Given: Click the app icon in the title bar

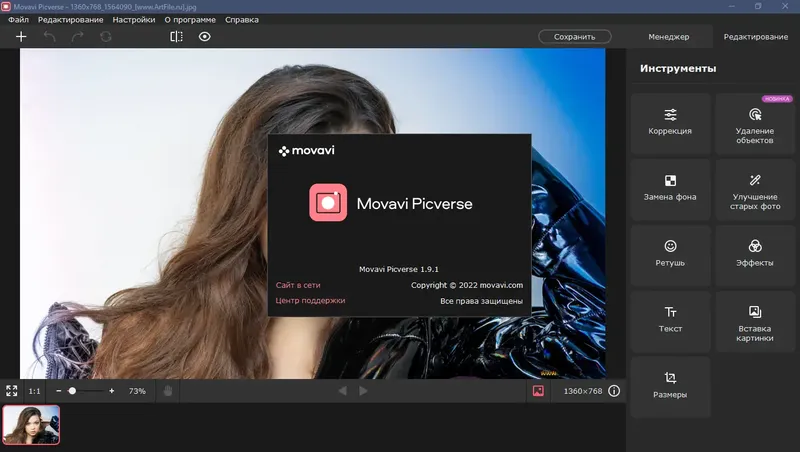Looking at the screenshot, I should [6, 7].
